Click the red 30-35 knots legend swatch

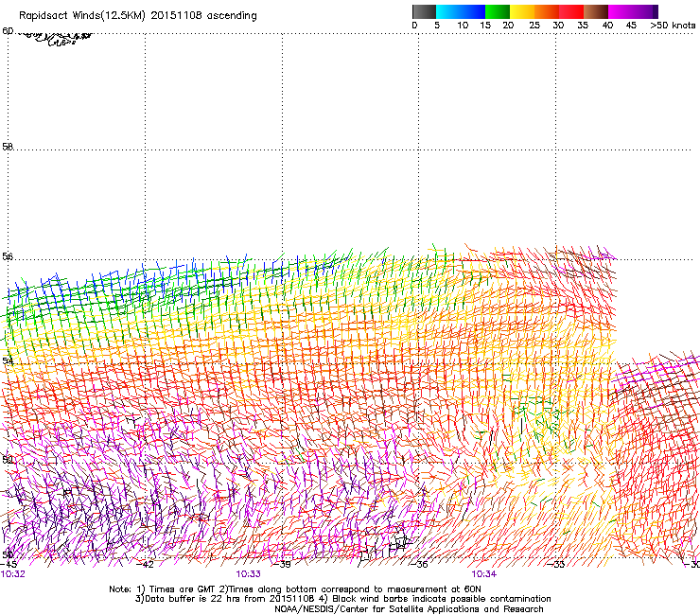click(571, 11)
